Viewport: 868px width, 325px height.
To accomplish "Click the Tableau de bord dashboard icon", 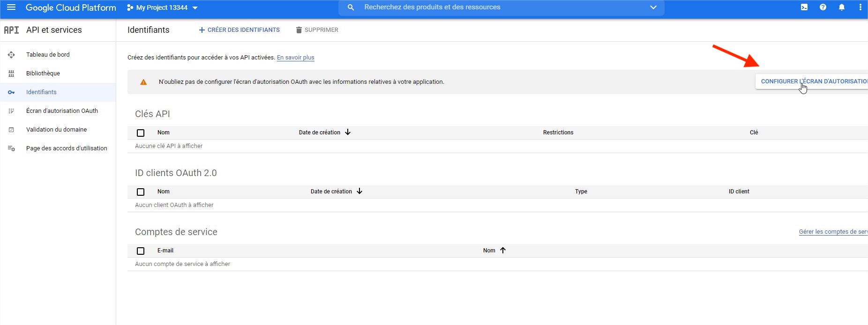I will click(x=11, y=55).
